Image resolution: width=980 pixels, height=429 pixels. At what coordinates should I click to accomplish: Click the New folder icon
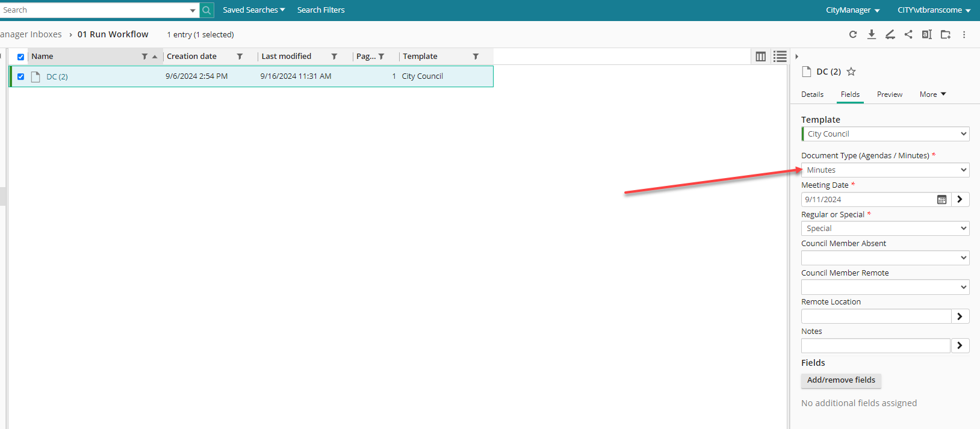pos(946,35)
